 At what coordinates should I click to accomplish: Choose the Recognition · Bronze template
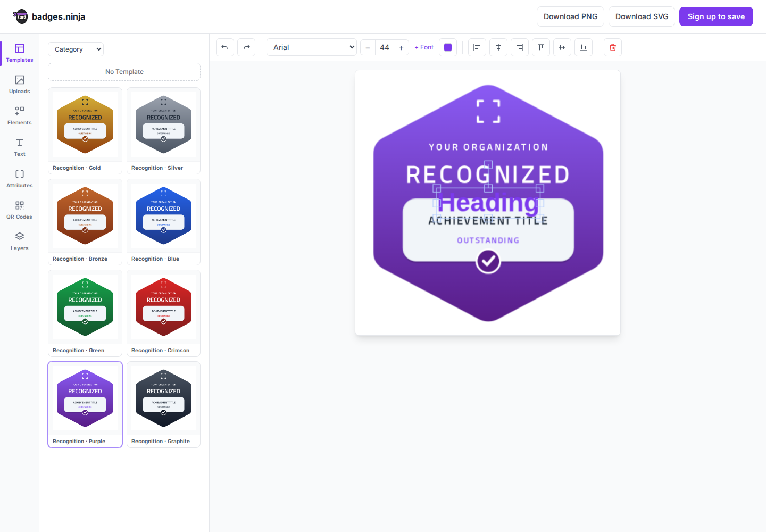point(85,222)
